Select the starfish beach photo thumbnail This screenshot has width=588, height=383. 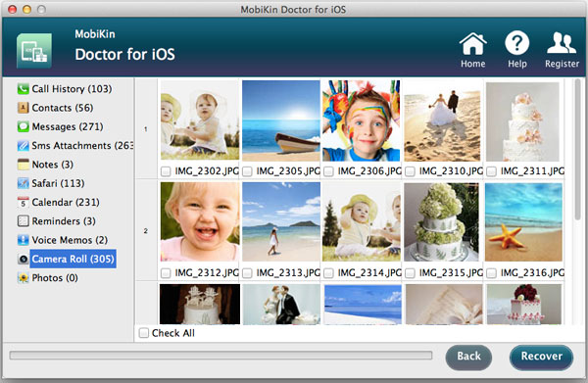[523, 222]
